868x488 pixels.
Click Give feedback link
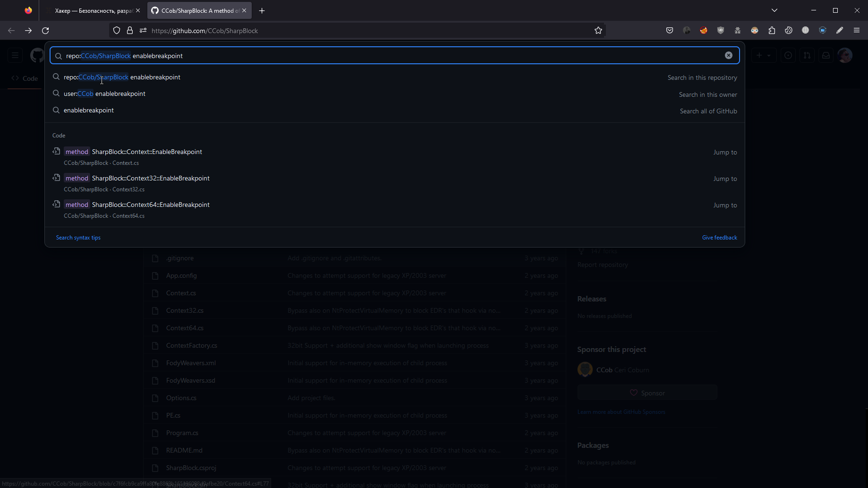point(719,238)
